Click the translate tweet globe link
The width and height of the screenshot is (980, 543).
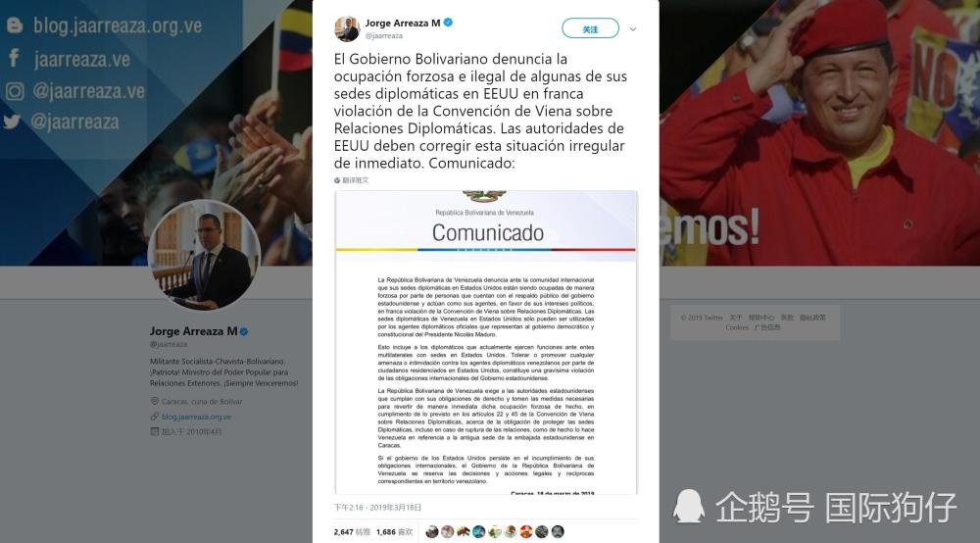point(351,180)
